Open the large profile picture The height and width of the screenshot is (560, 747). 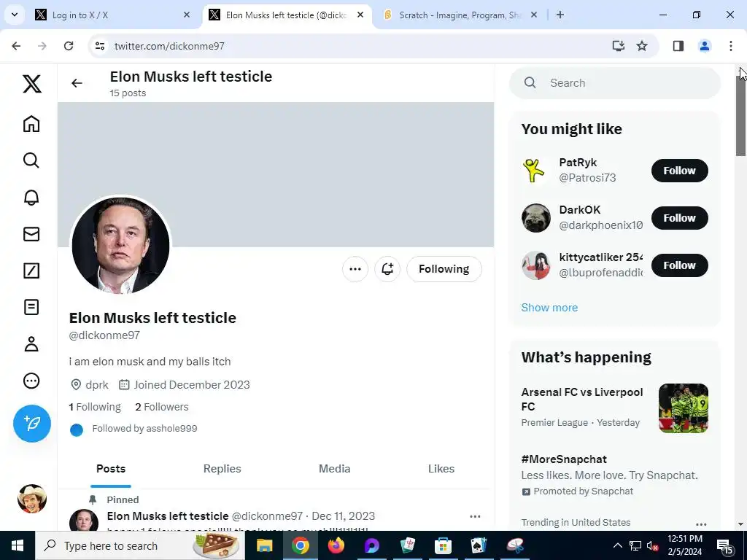pyautogui.click(x=120, y=245)
